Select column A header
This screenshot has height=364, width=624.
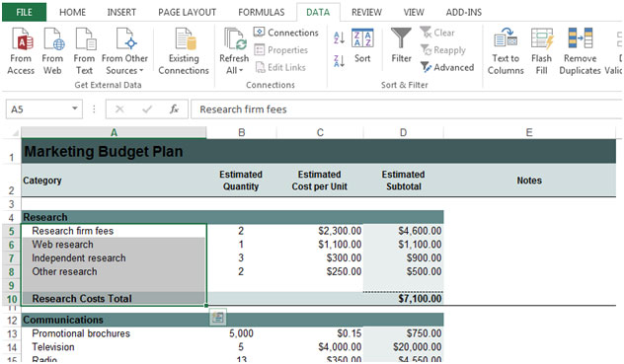click(x=114, y=132)
